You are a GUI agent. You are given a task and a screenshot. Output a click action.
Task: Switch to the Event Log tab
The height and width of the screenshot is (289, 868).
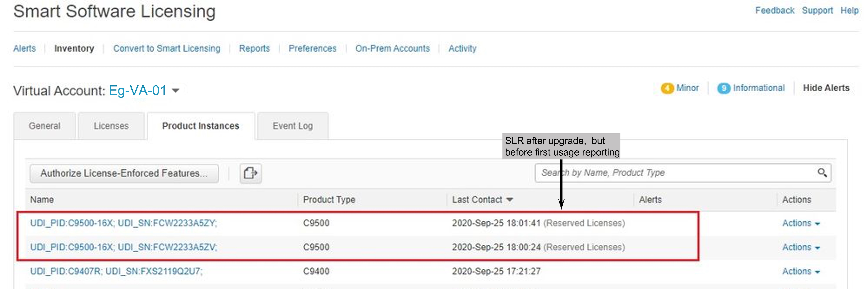coord(293,126)
